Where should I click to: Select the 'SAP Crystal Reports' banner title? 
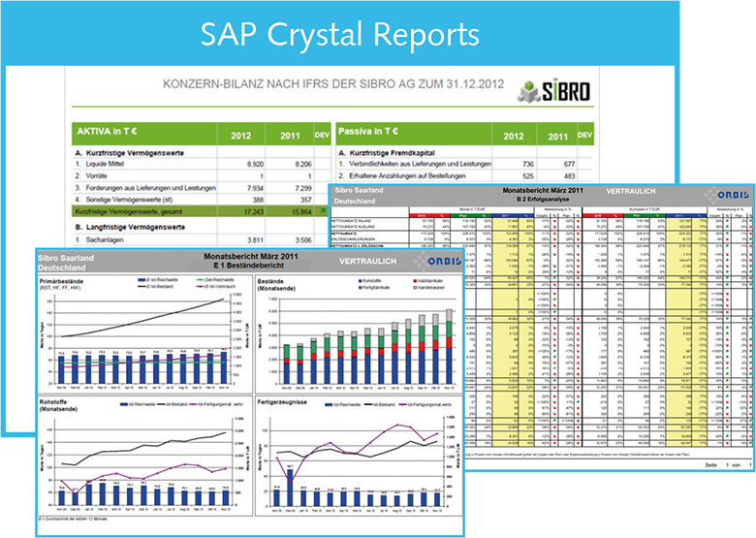340,34
